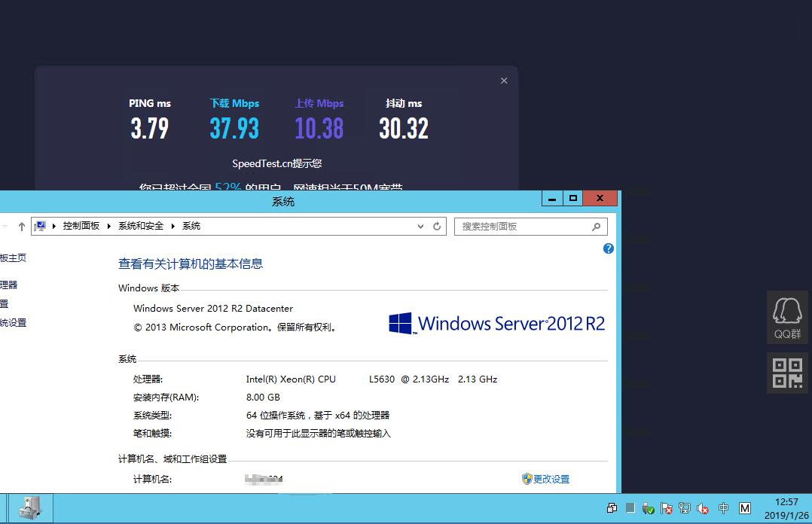Open the Server Manager taskbar icon
The width and height of the screenshot is (812, 524).
[29, 508]
